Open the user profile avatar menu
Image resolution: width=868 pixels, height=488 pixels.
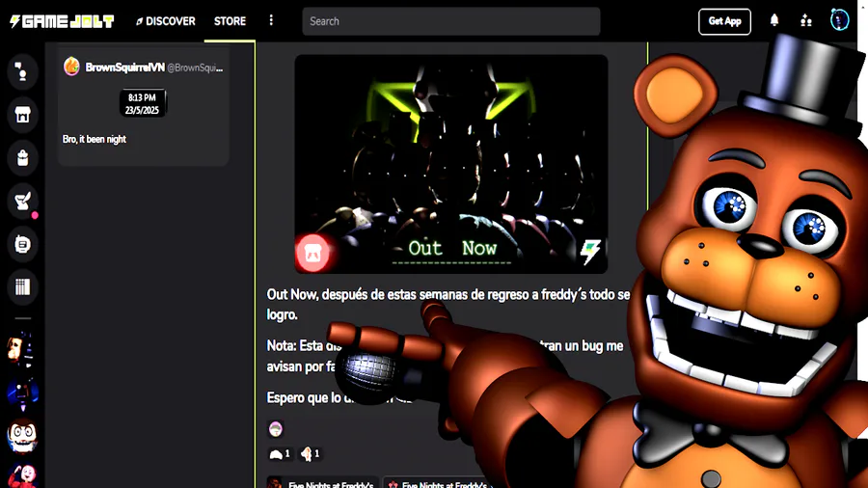[839, 20]
